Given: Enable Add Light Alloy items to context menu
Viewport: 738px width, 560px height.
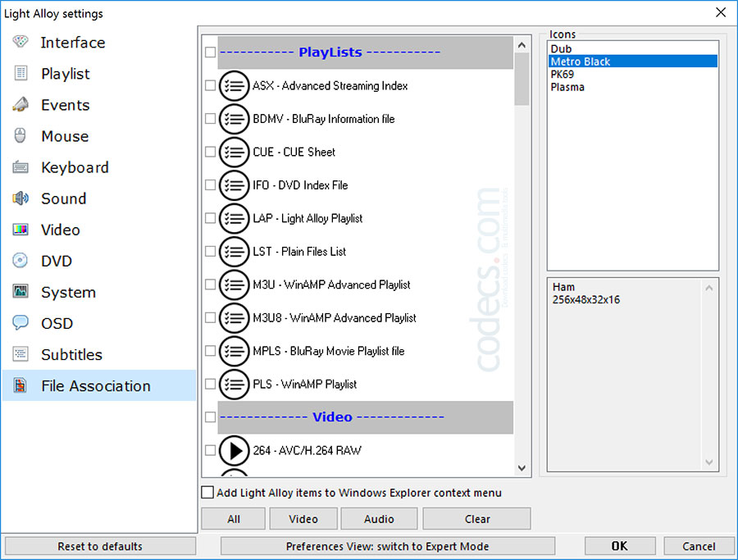Looking at the screenshot, I should pyautogui.click(x=207, y=492).
